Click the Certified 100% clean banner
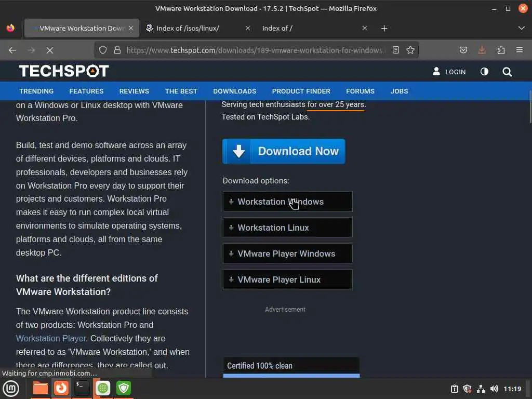 [291, 366]
